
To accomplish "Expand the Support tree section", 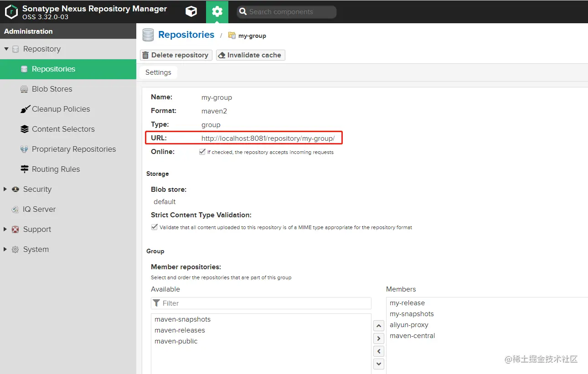I will click(x=5, y=229).
